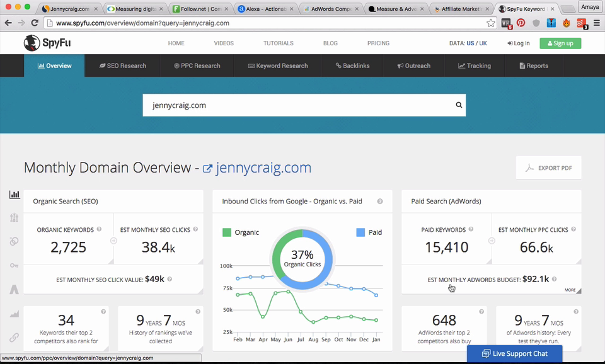Click the Amaya profile button

[590, 7]
